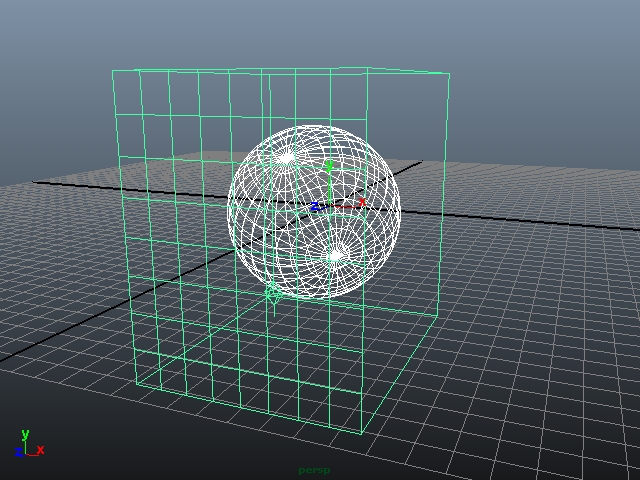Select the top-left corner of the green lattice
This screenshot has height=480, width=640.
click(112, 71)
